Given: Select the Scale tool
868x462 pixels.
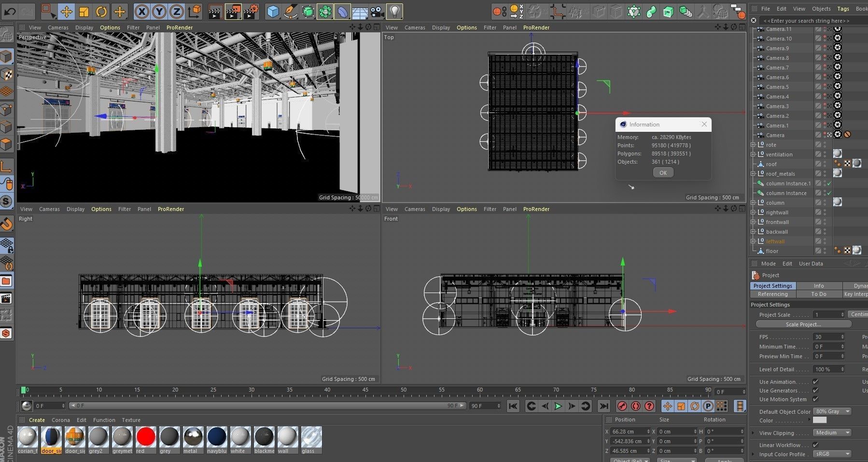Looking at the screenshot, I should tap(84, 11).
